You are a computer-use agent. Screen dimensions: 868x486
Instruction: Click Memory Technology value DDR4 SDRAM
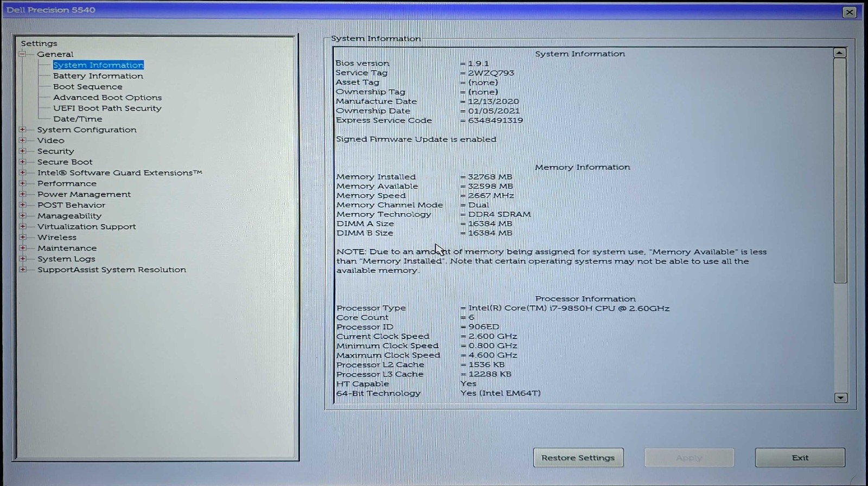pos(499,214)
